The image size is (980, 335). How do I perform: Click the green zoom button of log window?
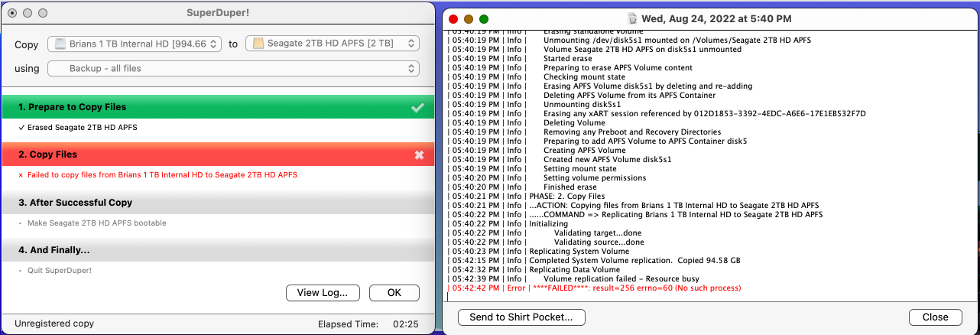point(484,18)
